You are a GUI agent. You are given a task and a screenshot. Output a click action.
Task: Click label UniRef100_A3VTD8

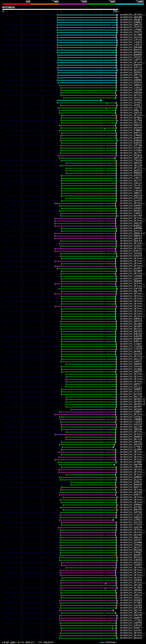point(131,289)
